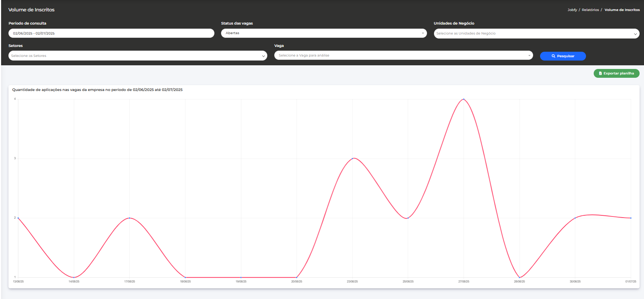Expand the Unidades de Negócio selector
This screenshot has height=299, width=644.
click(x=536, y=33)
